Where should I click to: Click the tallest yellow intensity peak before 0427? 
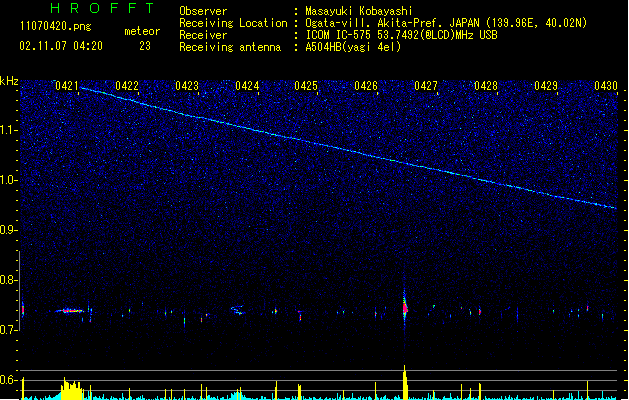point(405,382)
